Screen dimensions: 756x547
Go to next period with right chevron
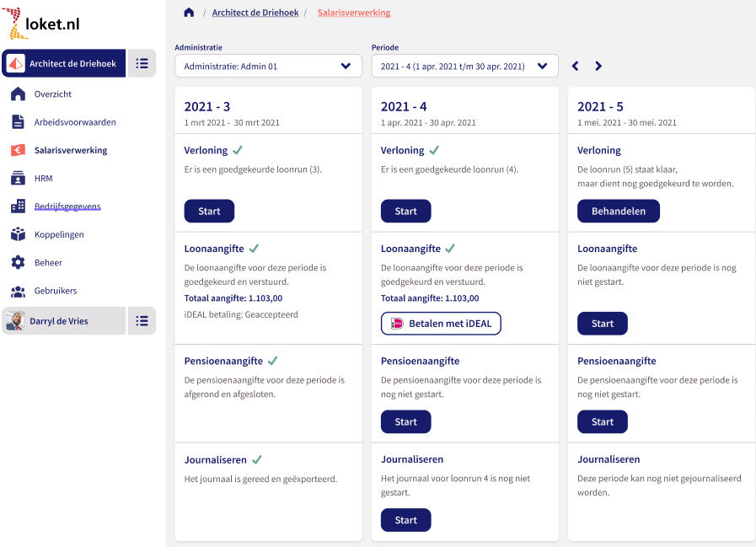pyautogui.click(x=598, y=66)
